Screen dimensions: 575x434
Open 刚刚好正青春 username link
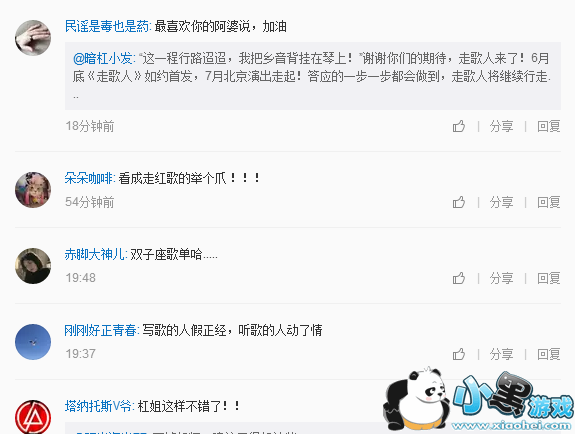102,330
